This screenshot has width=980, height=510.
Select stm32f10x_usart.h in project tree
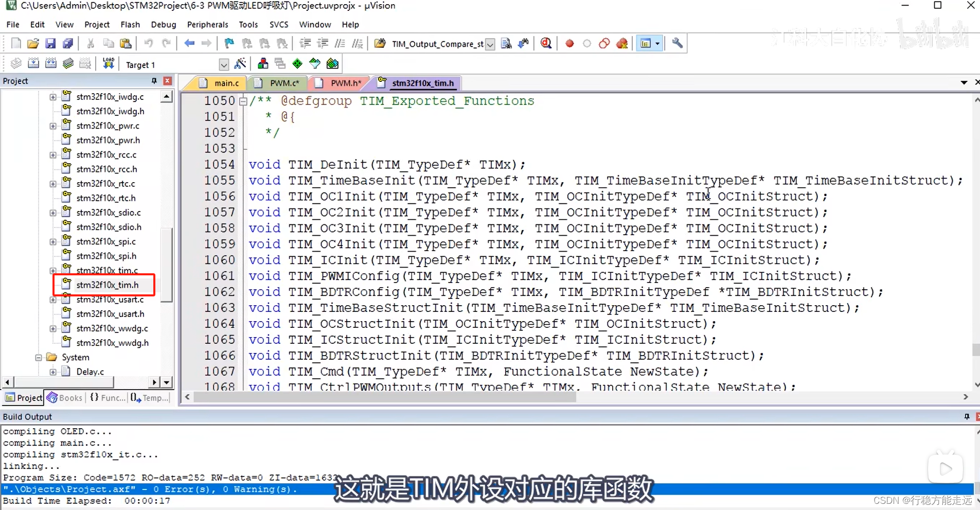(110, 314)
